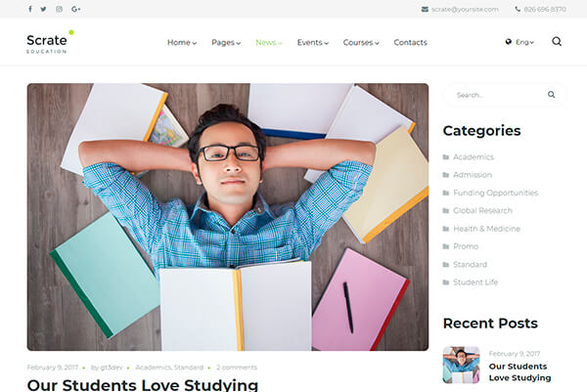Open the Events menu item
This screenshot has height=392, width=587.
tap(313, 43)
